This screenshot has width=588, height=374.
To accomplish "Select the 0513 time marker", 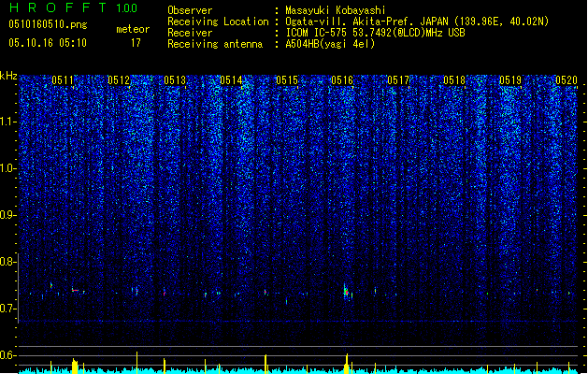I will click(175, 80).
